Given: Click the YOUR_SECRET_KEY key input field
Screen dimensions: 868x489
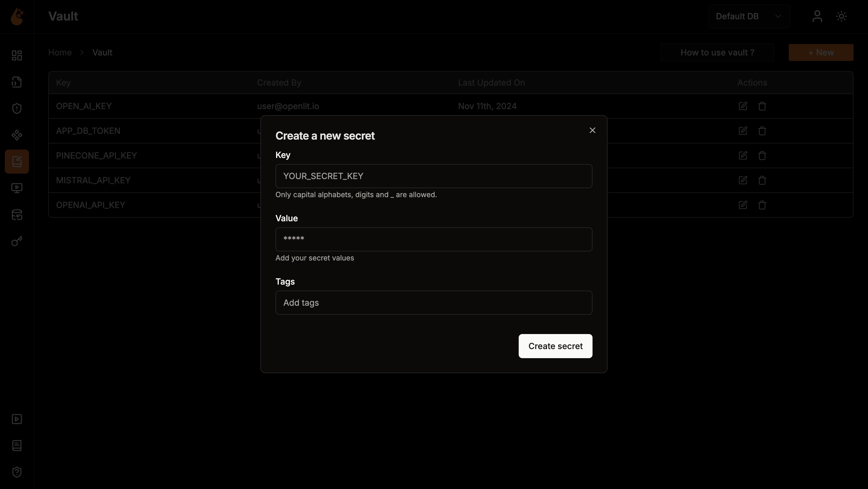Looking at the screenshot, I should [434, 176].
